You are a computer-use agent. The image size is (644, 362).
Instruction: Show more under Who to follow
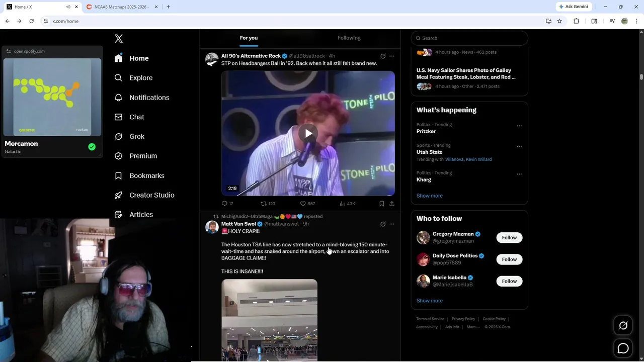430,301
